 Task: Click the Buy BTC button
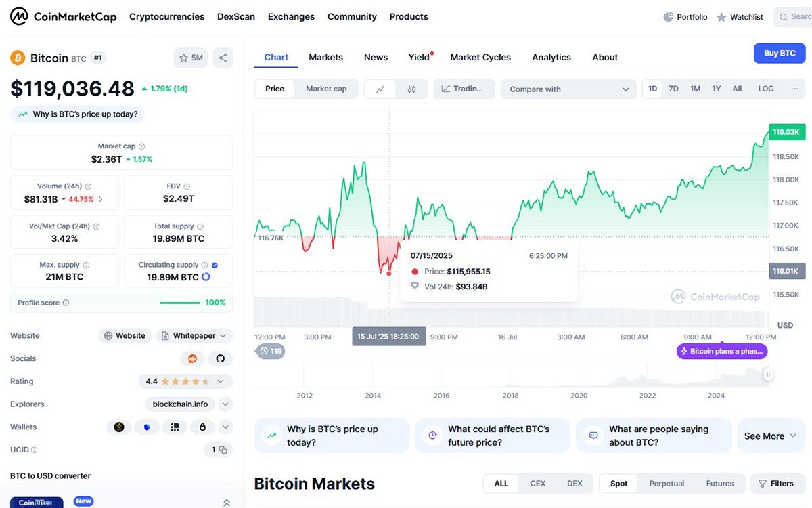click(x=780, y=54)
